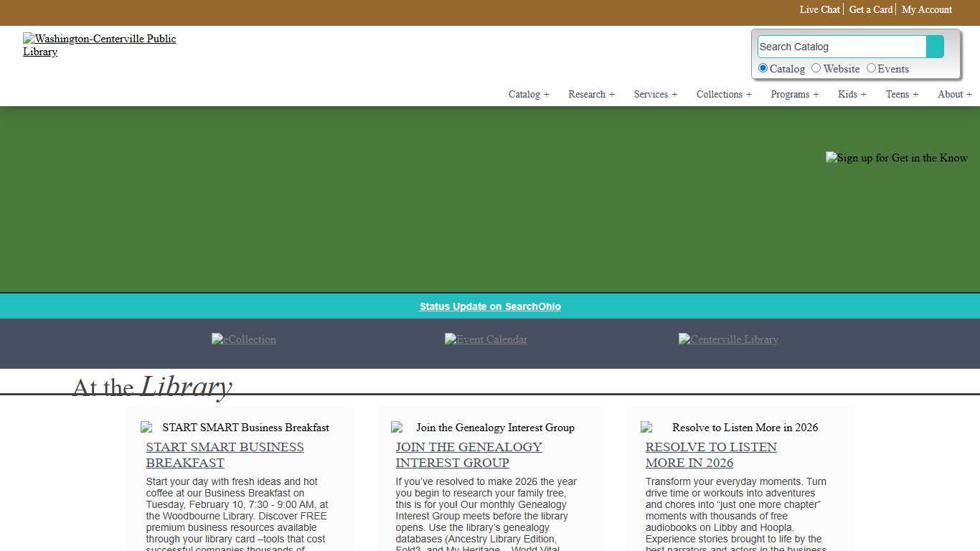This screenshot has height=551, width=980.
Task: Open the Centerville Library image link
Action: (728, 339)
